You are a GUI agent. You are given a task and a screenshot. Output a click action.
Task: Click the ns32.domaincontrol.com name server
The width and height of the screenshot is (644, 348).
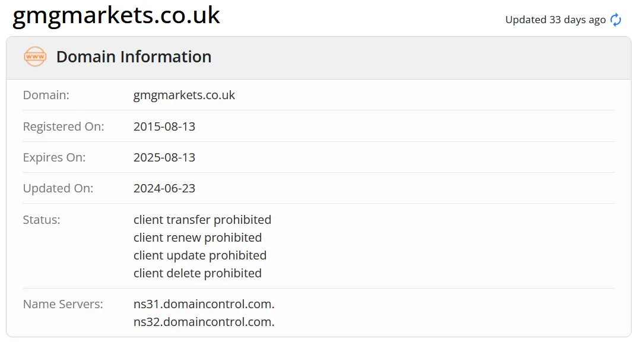pos(204,322)
